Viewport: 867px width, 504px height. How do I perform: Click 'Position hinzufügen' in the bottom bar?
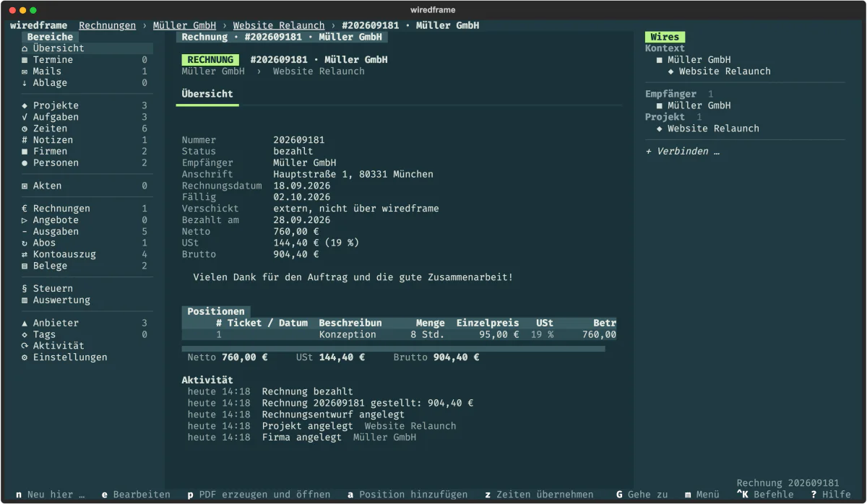click(407, 495)
